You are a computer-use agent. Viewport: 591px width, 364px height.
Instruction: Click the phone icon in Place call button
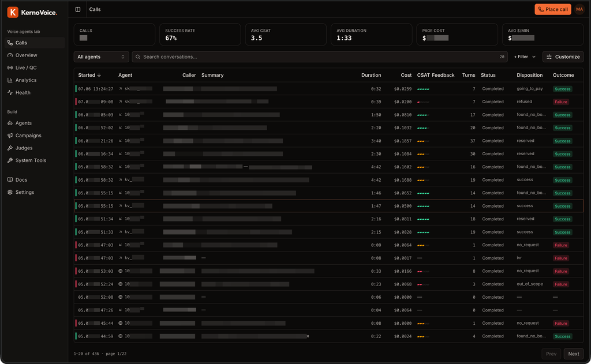coord(541,9)
